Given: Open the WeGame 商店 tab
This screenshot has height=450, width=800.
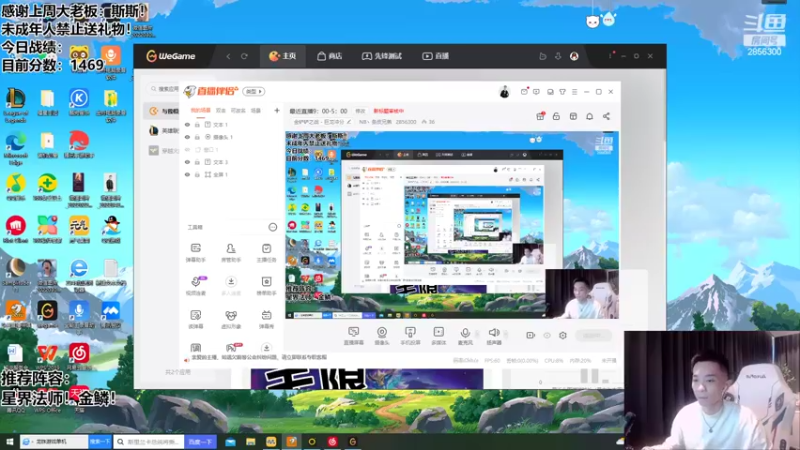Looking at the screenshot, I should click(x=330, y=56).
